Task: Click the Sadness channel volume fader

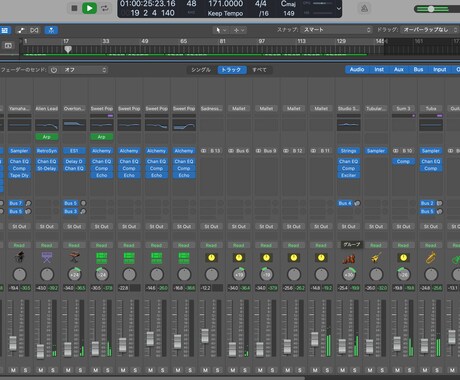Action: click(205, 336)
